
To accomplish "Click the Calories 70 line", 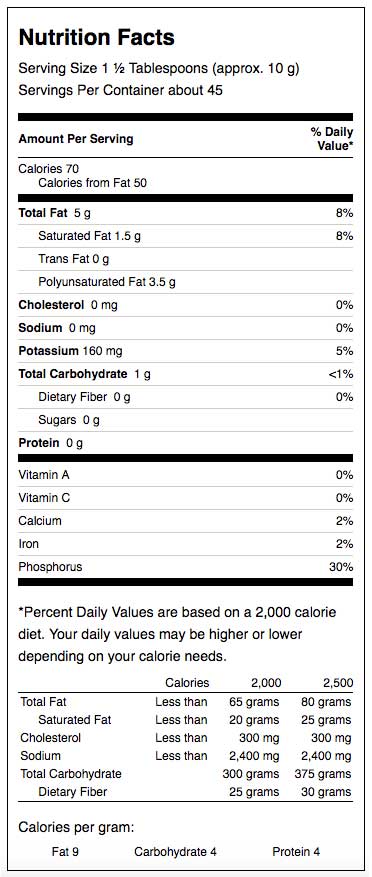I will click(49, 169).
